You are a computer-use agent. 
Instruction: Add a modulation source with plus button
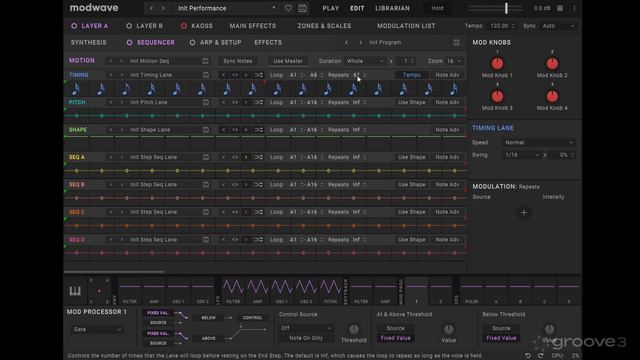pyautogui.click(x=524, y=213)
